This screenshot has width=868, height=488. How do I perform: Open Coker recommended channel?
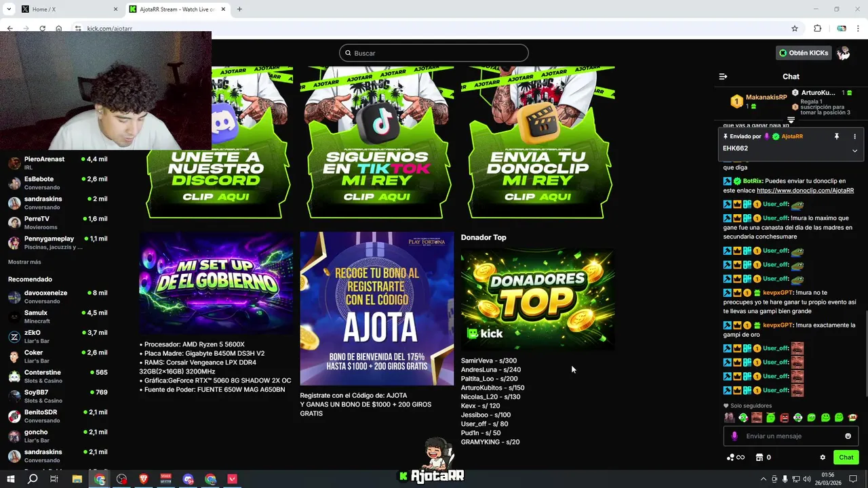pos(58,357)
